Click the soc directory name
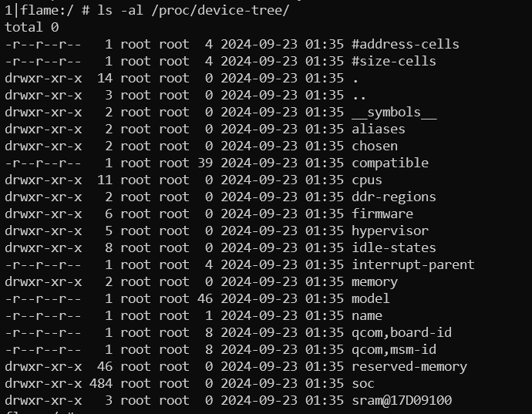 tap(363, 383)
